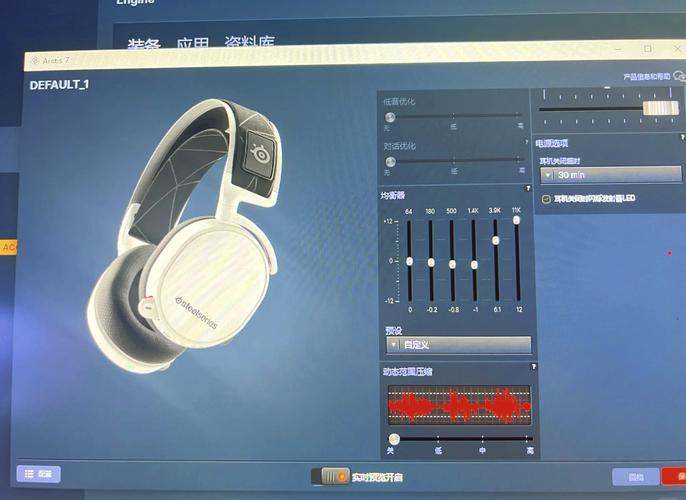Maximize the Arctis 7 window
The image size is (686, 500).
point(648,49)
